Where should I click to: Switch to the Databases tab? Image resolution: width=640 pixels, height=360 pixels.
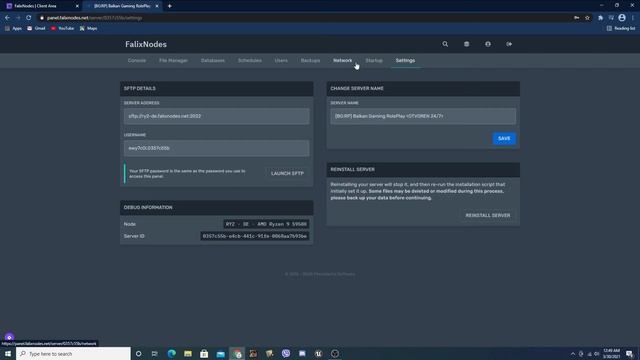pyautogui.click(x=213, y=60)
